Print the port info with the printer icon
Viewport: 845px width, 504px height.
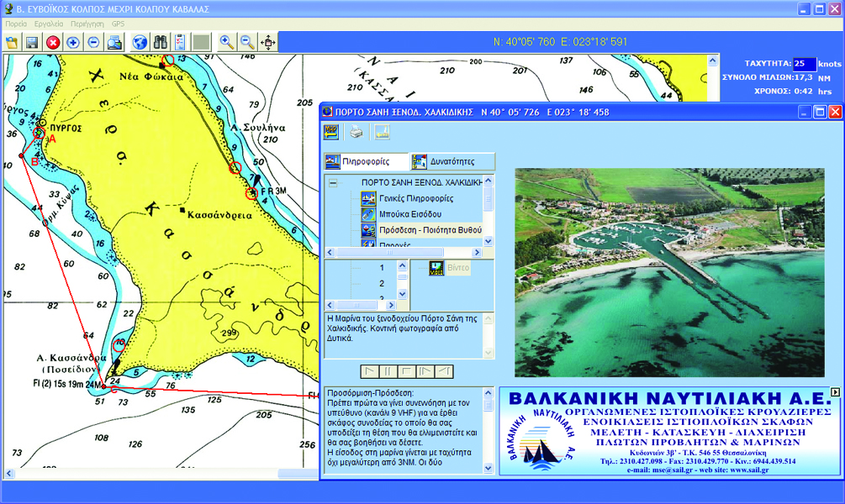point(356,132)
